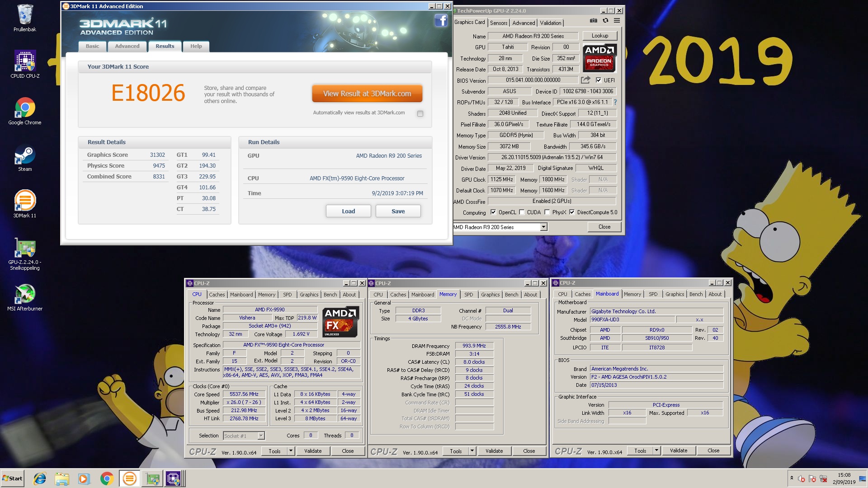Take GPU-Z screenshot with camera icon
This screenshot has width=868, height=488.
(593, 21)
